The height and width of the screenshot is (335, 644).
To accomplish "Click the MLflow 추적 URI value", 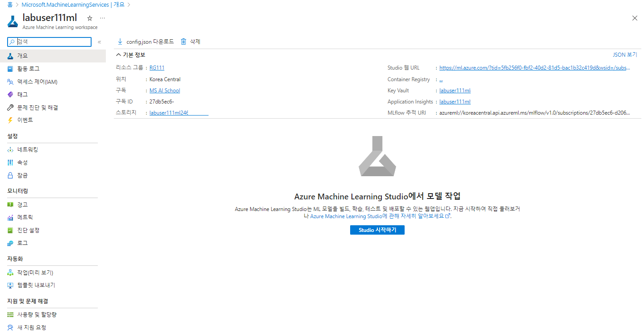I will pyautogui.click(x=535, y=113).
